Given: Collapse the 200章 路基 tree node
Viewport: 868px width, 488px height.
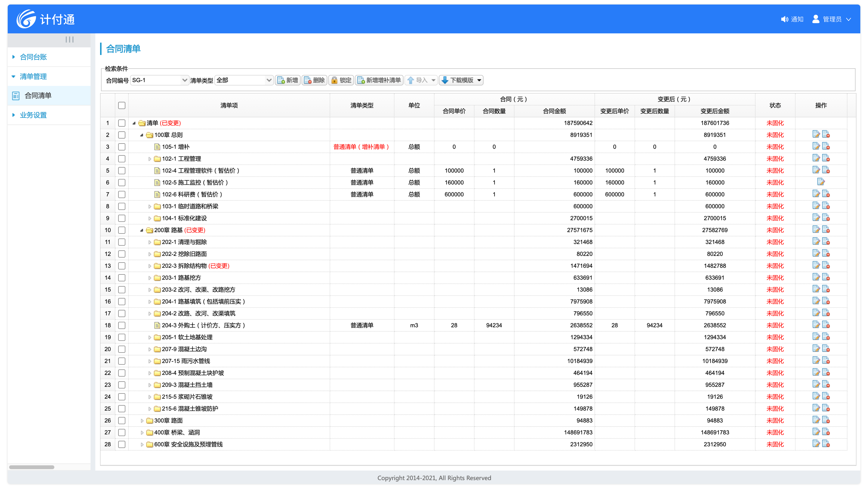Looking at the screenshot, I should pos(142,230).
